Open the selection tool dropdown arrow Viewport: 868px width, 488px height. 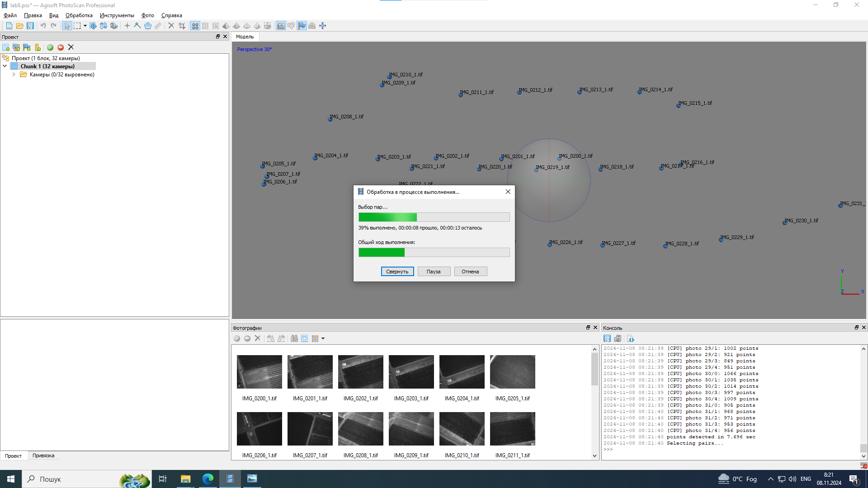click(85, 26)
